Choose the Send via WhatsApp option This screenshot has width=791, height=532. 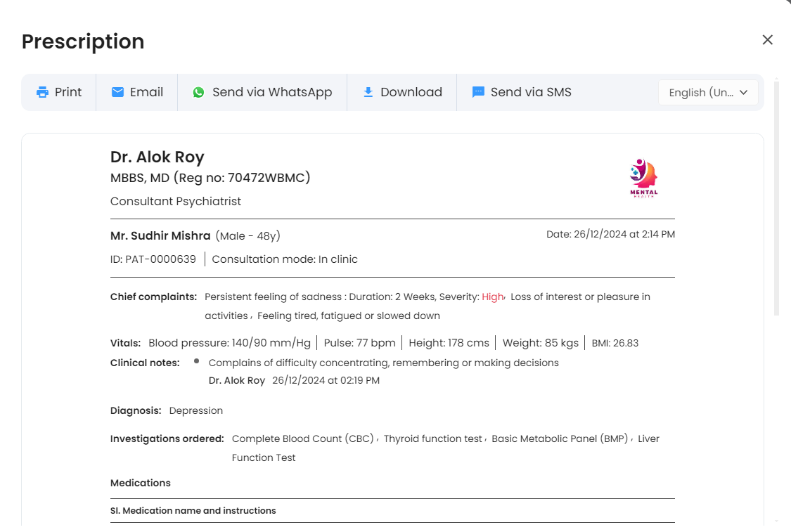click(272, 92)
